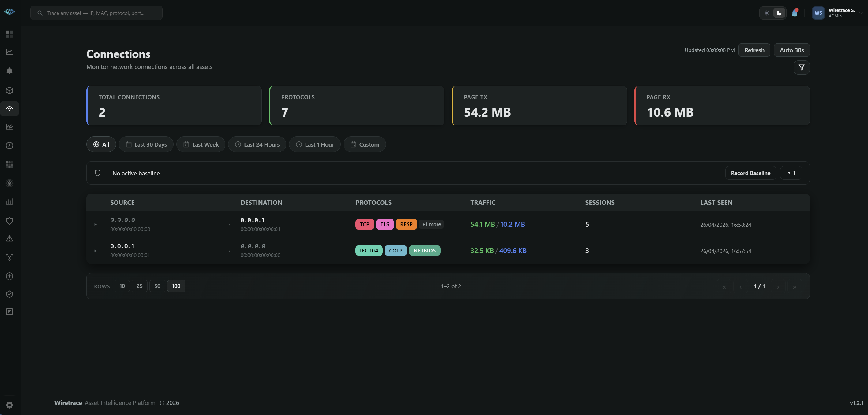
Task: Sort by the Traffic column header
Action: [483, 202]
